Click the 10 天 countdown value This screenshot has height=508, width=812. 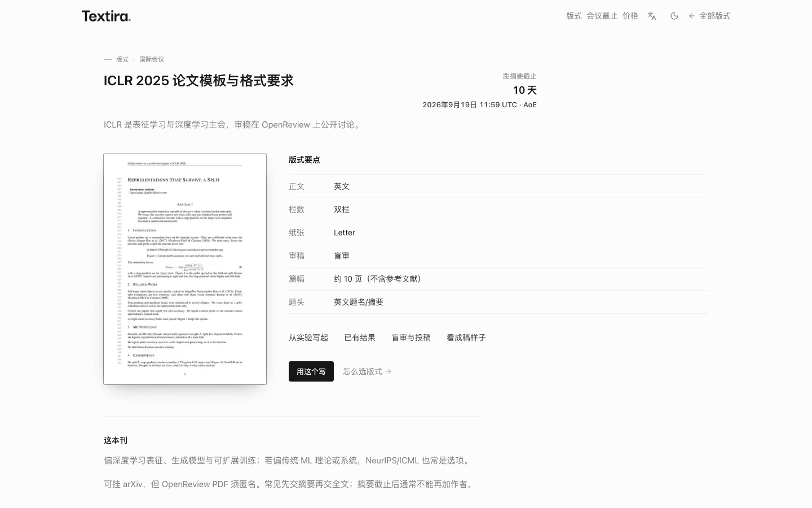[x=525, y=90]
